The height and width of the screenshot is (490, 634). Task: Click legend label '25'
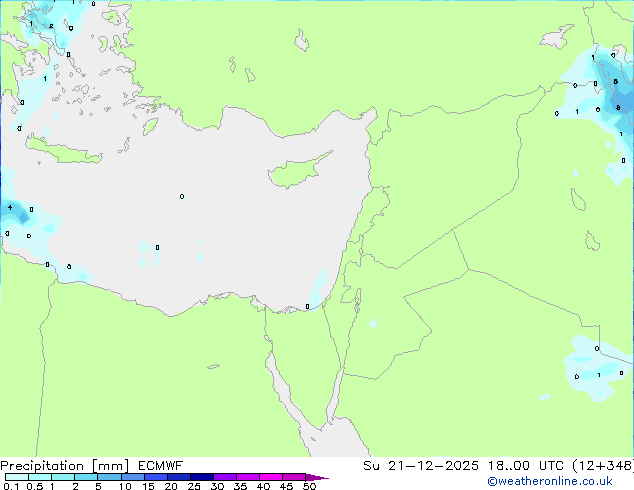tap(194, 486)
